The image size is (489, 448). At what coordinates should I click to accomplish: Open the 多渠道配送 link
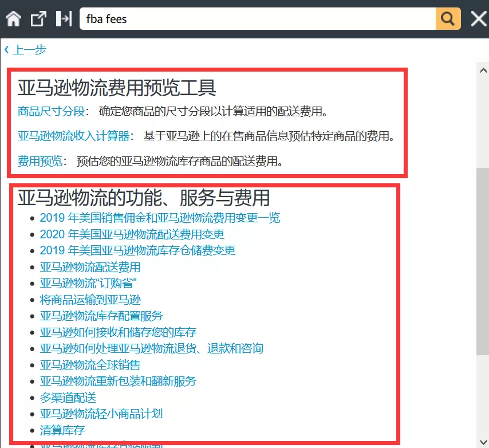(x=68, y=398)
